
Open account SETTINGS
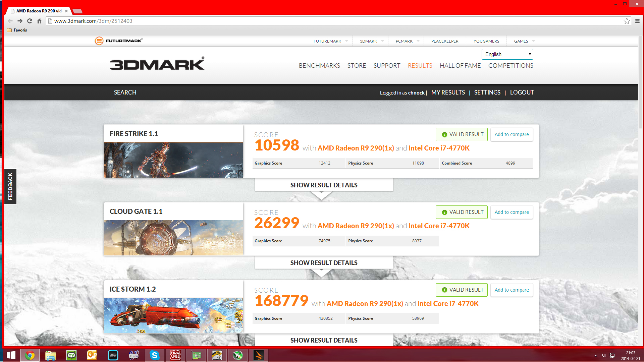coord(487,93)
